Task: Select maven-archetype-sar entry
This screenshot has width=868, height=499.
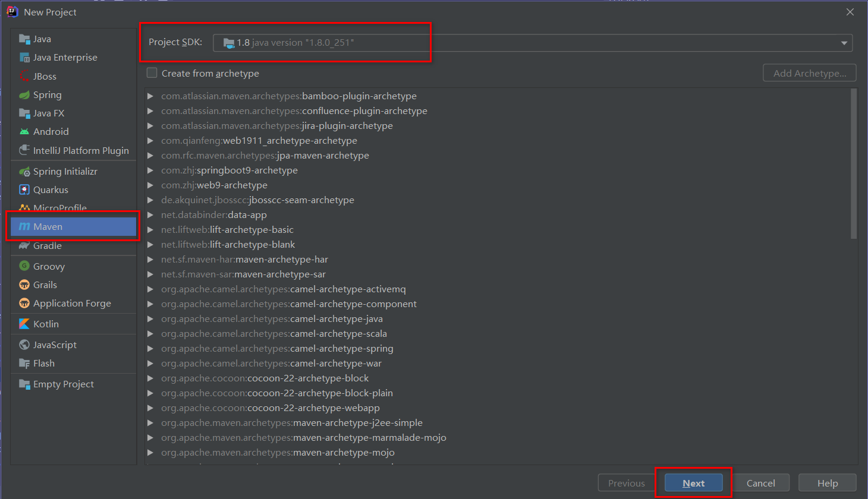Action: point(243,274)
